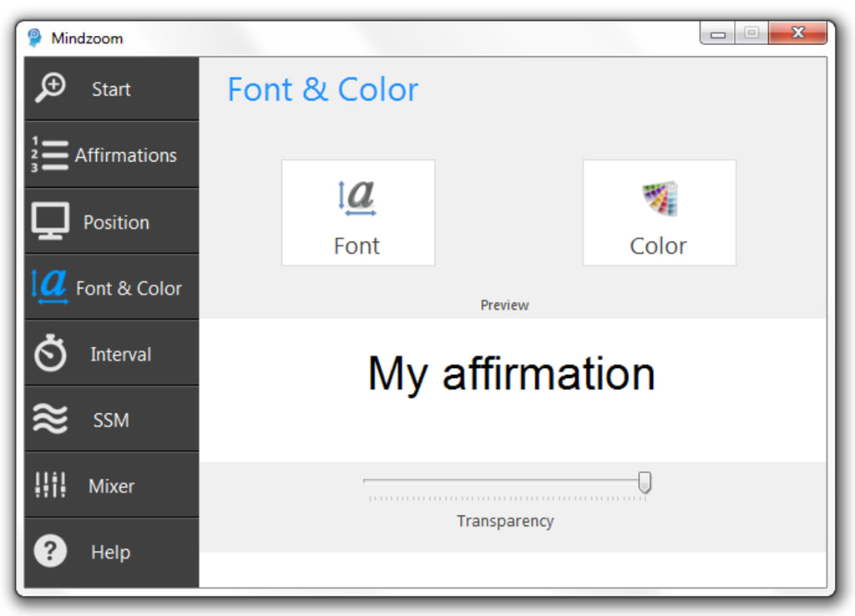Click the 'Transparency' label

505,521
